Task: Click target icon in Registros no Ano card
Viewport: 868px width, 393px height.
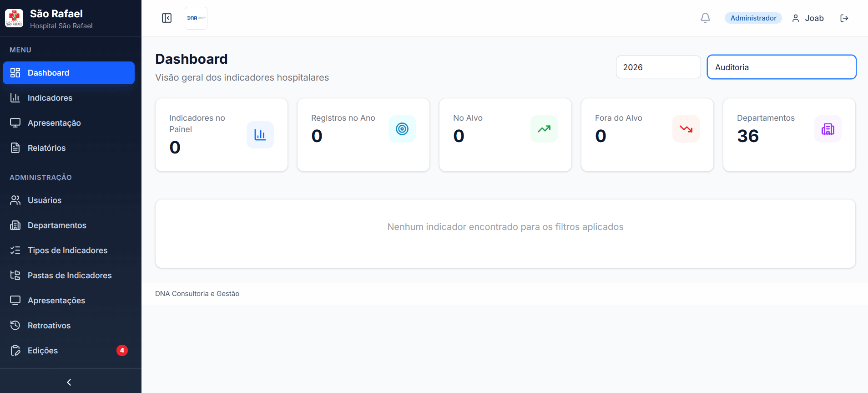Action: click(402, 129)
